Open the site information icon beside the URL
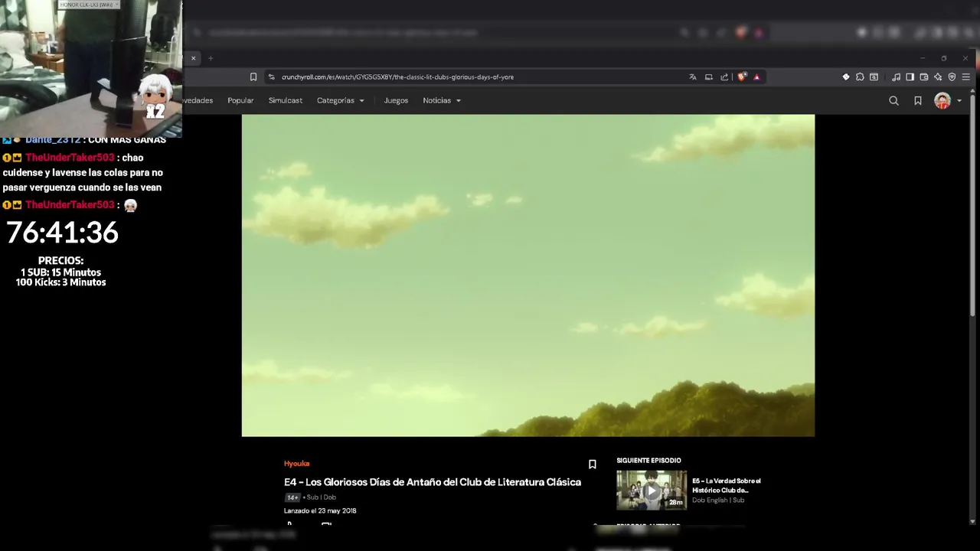The width and height of the screenshot is (980, 551). tap(271, 77)
